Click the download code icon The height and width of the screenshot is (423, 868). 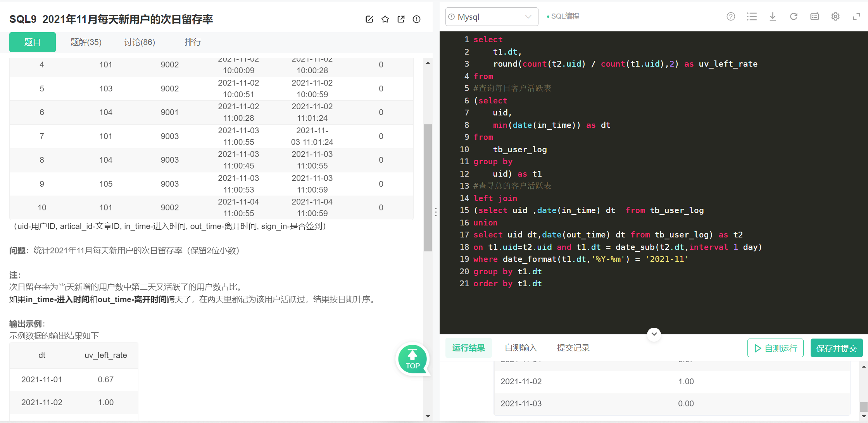coord(773,17)
